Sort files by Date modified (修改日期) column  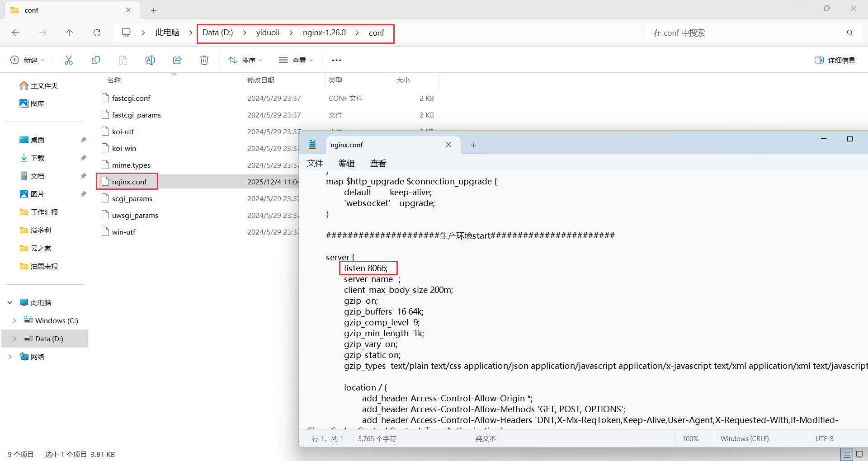(261, 80)
